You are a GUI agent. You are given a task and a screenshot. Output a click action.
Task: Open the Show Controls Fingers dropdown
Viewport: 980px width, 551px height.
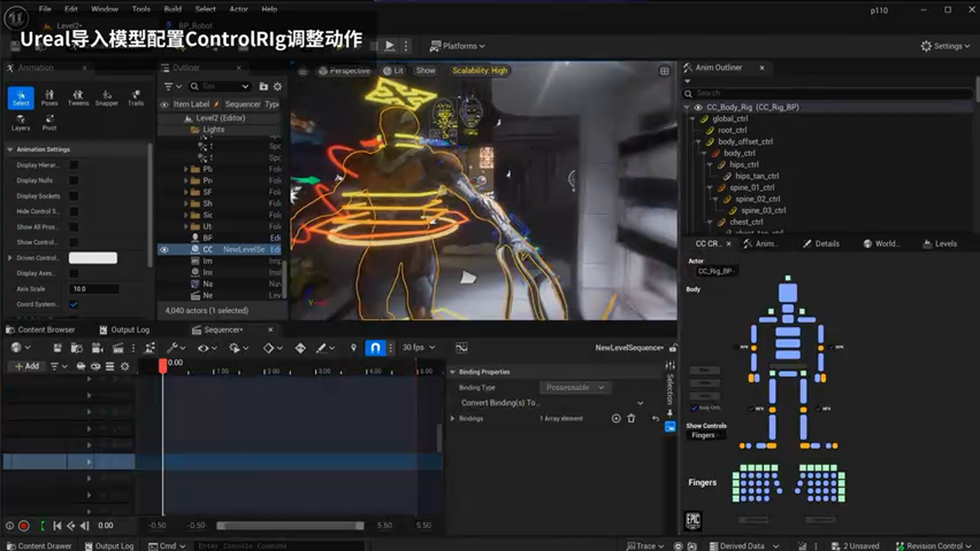(706, 435)
